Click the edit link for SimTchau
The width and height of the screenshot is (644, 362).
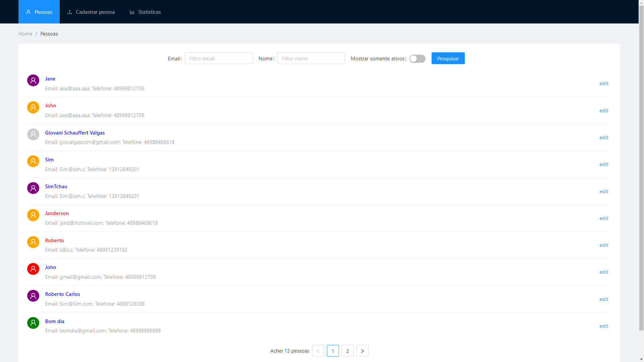pyautogui.click(x=603, y=192)
